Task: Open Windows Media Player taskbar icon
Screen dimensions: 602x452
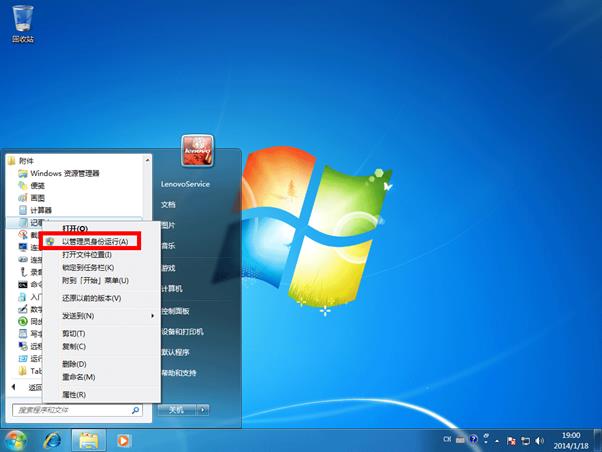Action: tap(123, 440)
